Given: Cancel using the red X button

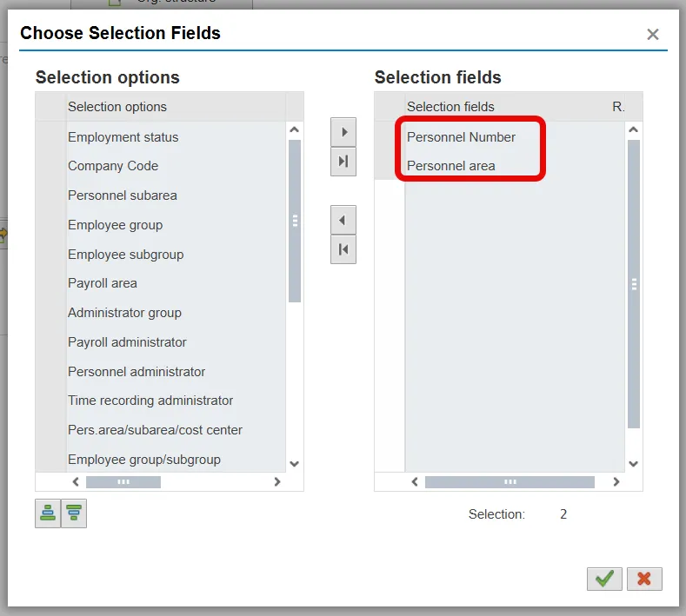Looking at the screenshot, I should click(x=644, y=579).
